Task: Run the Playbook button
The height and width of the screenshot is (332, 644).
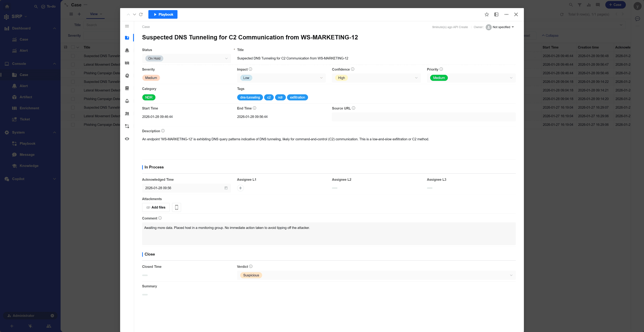Action: tap(163, 14)
